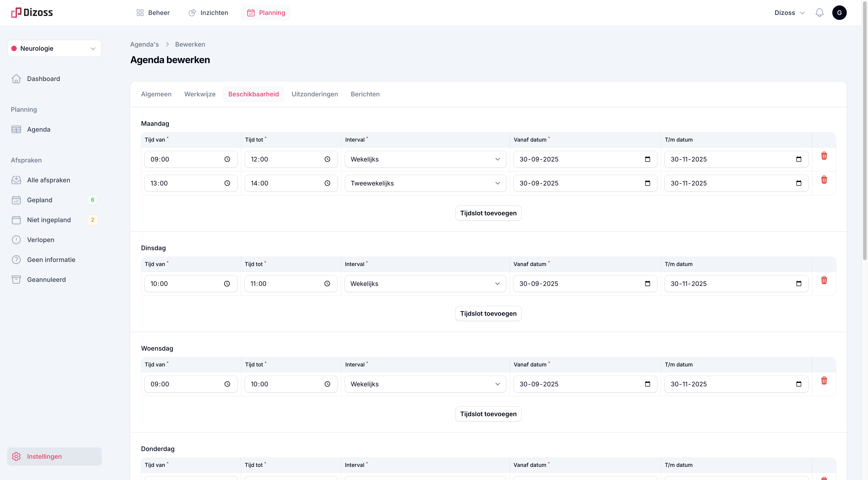Click the Agenda's breadcrumb link

click(x=144, y=45)
